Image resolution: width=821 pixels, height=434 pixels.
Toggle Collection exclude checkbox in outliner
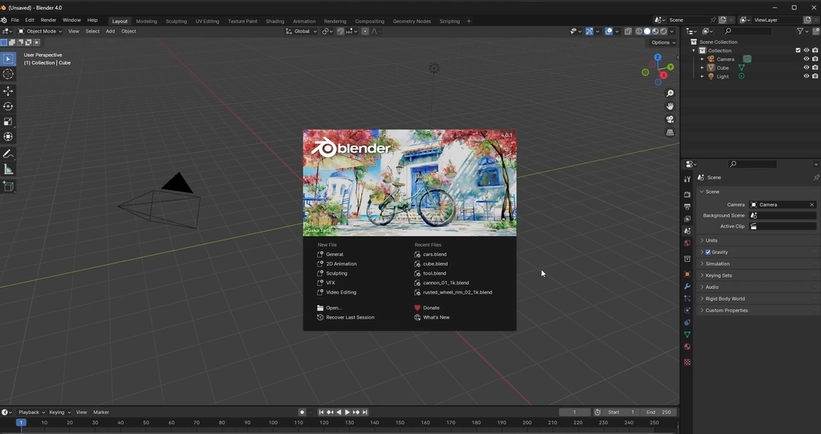tap(798, 50)
